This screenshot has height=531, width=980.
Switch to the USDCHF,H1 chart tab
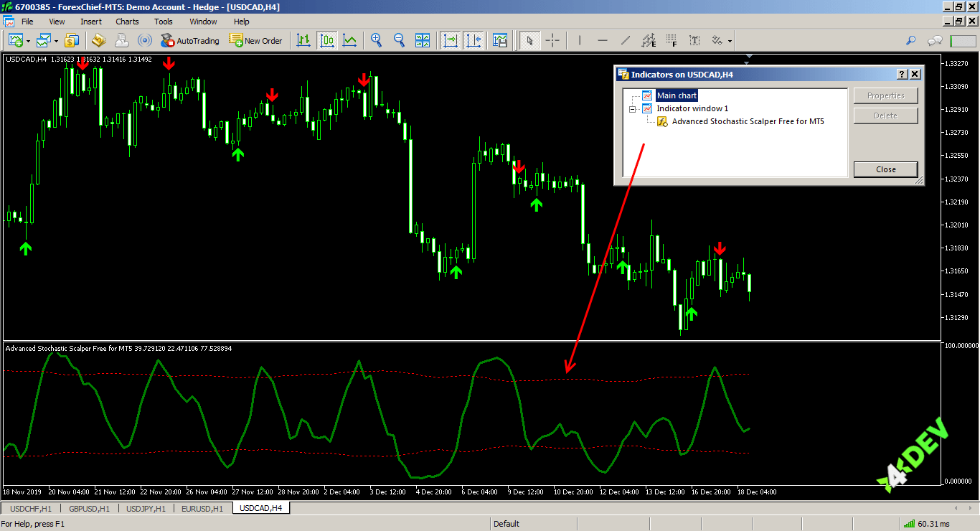point(31,508)
